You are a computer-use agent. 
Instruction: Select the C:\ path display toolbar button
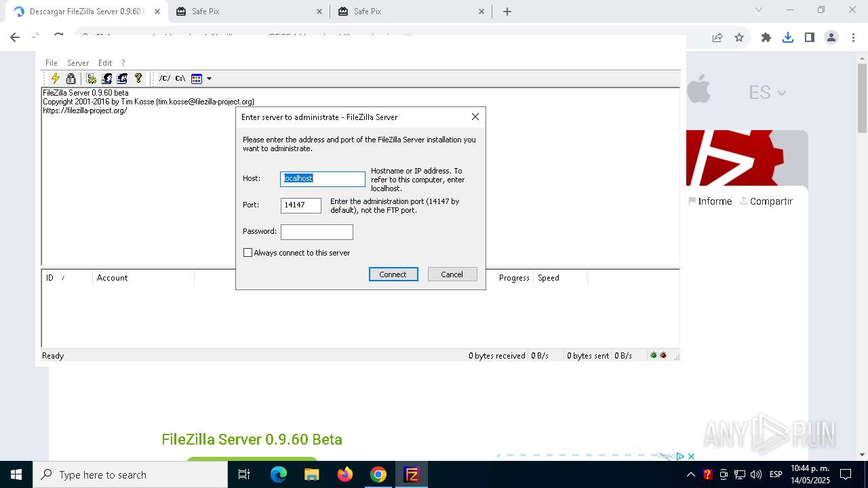click(180, 79)
